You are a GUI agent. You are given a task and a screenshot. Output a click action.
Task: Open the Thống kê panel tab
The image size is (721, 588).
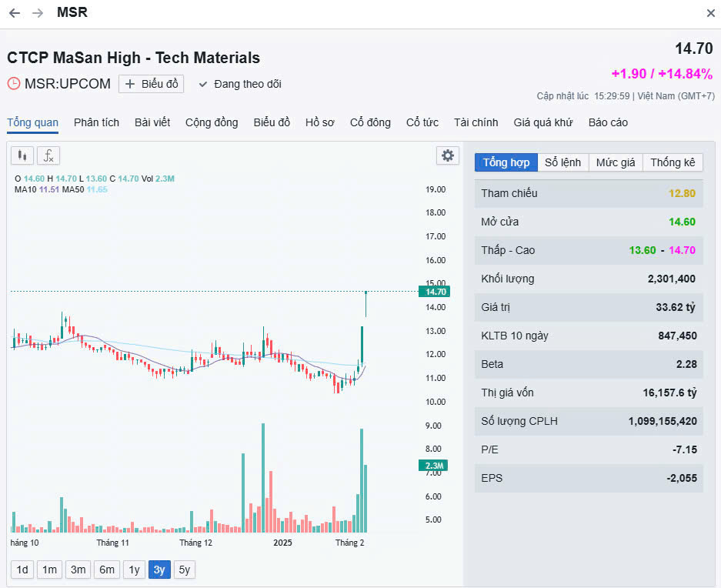(672, 162)
